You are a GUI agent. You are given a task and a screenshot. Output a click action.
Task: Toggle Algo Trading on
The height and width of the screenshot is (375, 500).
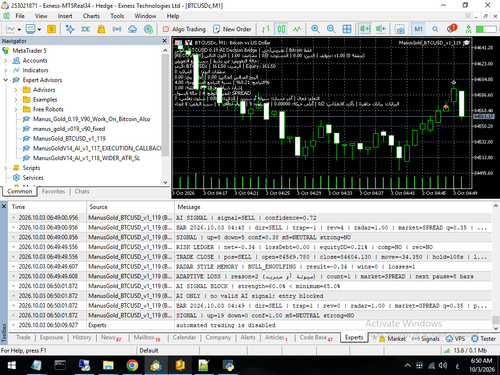click(184, 29)
